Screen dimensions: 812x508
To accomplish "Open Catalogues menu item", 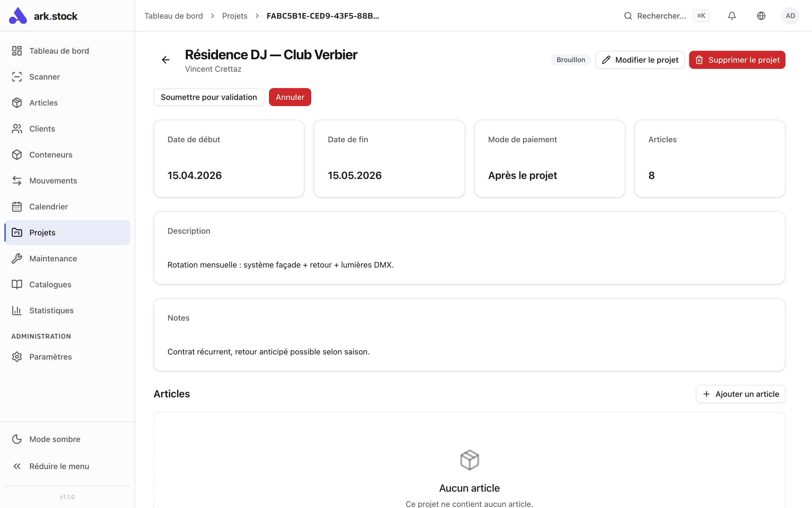I will click(67, 284).
